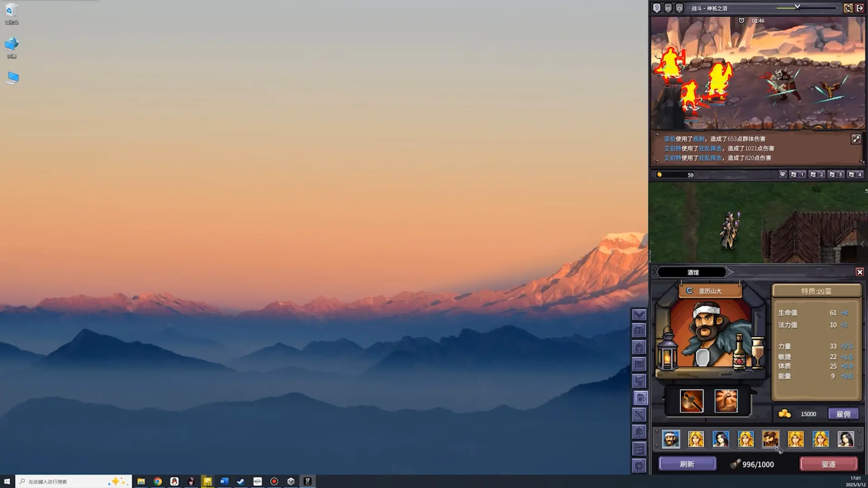Viewport: 868px width, 488px height.
Task: Toggle the second locked team slot
Action: 679,8
